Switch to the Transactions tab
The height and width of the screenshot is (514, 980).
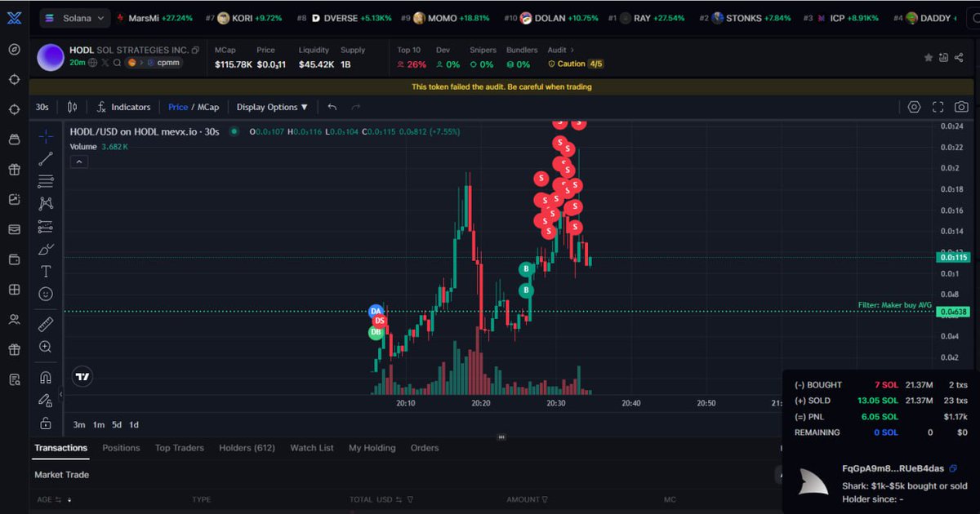click(60, 448)
